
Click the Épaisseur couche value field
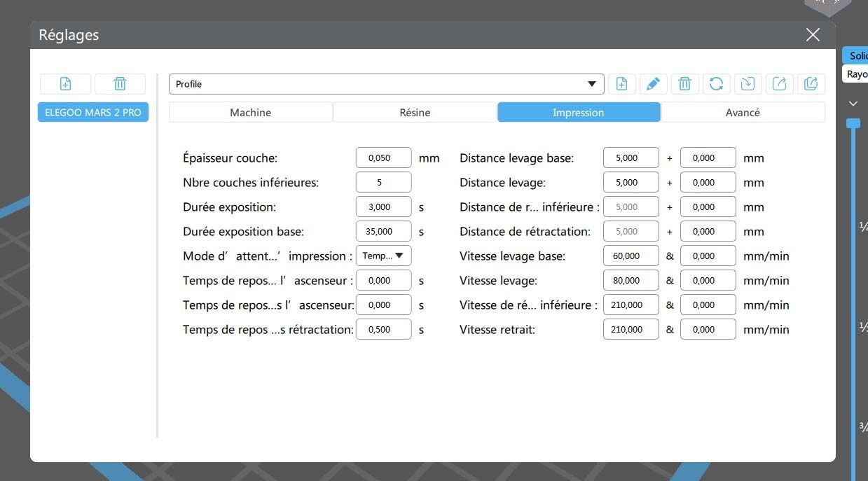[383, 158]
